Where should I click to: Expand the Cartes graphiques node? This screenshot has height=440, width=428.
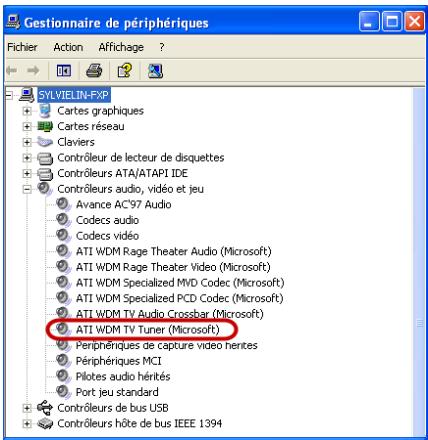pos(27,111)
